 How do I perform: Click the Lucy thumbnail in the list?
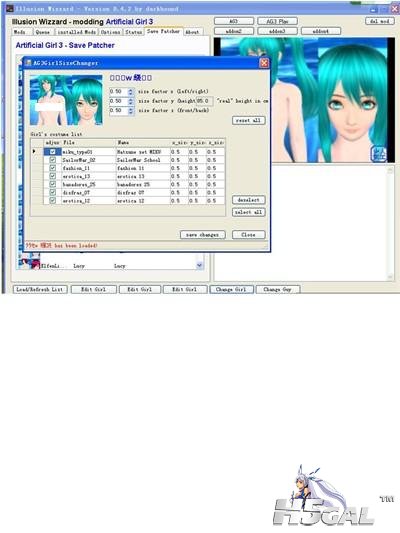(x=29, y=262)
